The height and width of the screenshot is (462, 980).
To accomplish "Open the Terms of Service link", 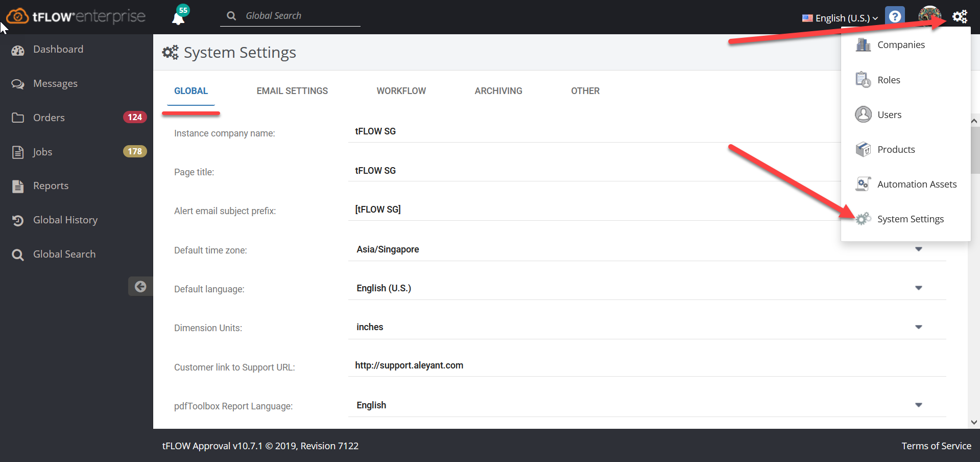I will coord(936,446).
